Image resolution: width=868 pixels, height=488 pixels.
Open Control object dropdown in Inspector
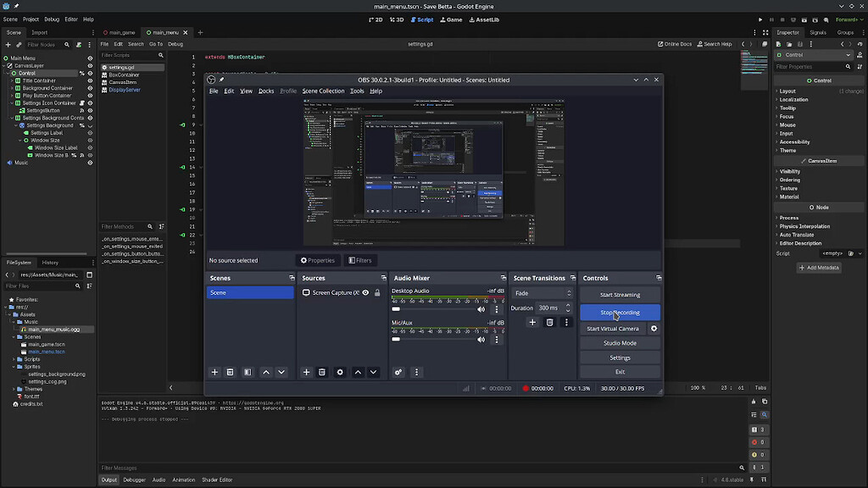click(814, 55)
